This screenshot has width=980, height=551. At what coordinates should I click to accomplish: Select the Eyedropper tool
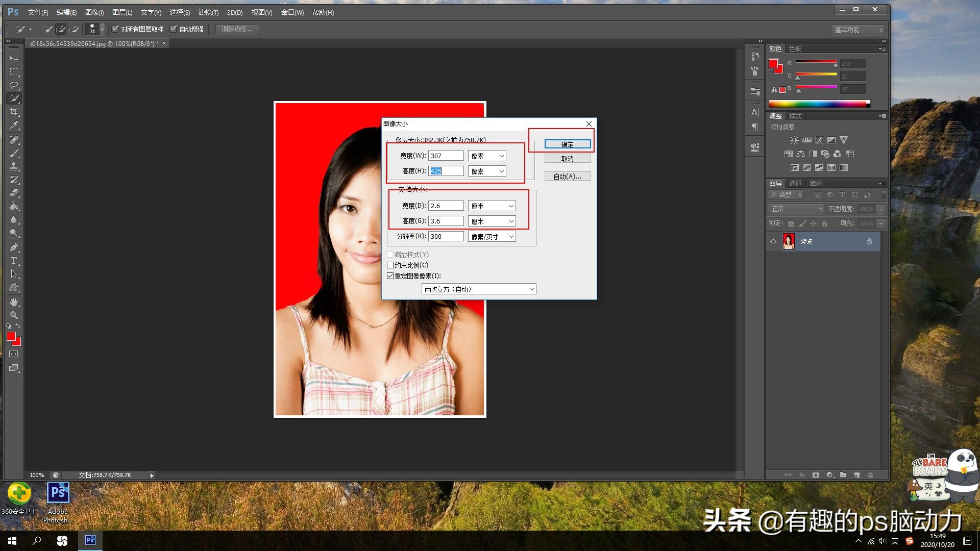tap(14, 125)
